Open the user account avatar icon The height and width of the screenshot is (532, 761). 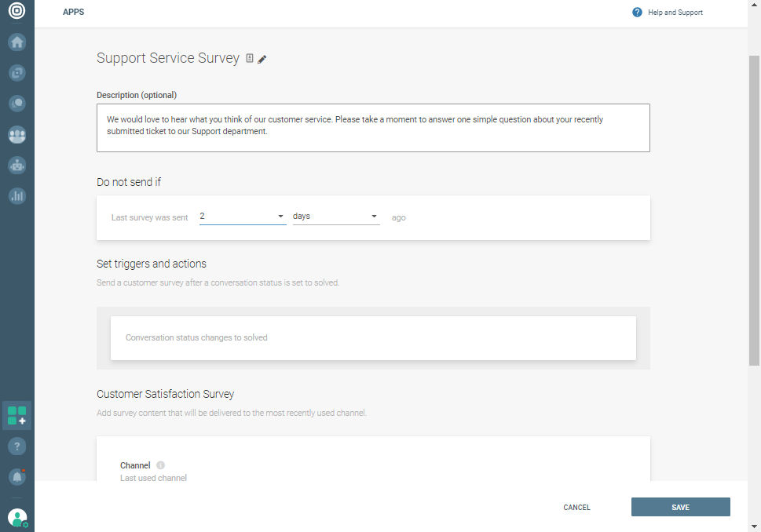17,518
